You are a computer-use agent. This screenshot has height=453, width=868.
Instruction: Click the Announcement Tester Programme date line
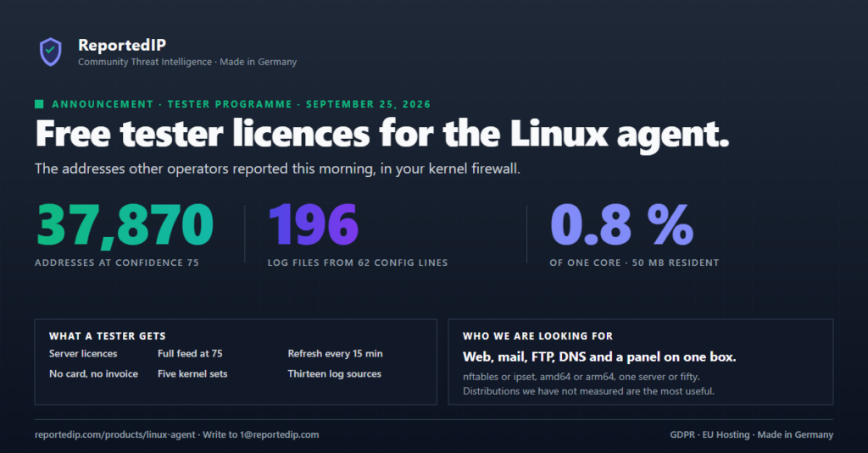click(242, 104)
